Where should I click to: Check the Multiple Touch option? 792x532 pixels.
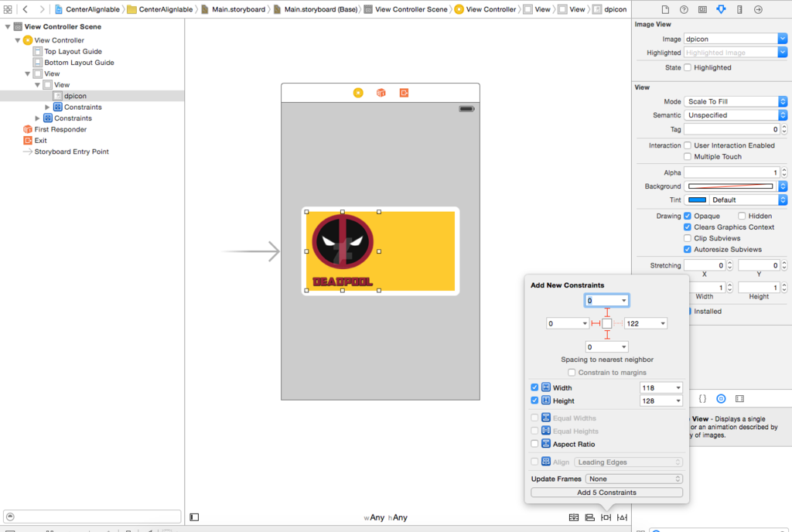coord(688,156)
